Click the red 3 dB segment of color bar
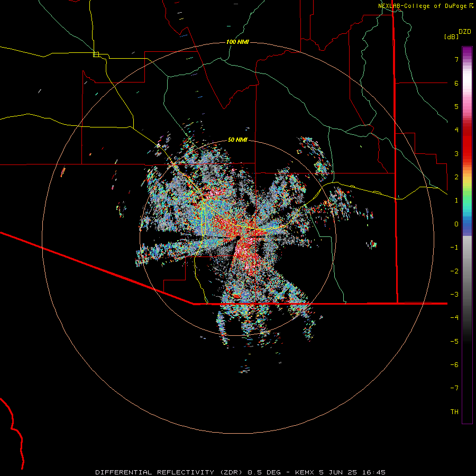The height and width of the screenshot is (476, 476). [467, 150]
